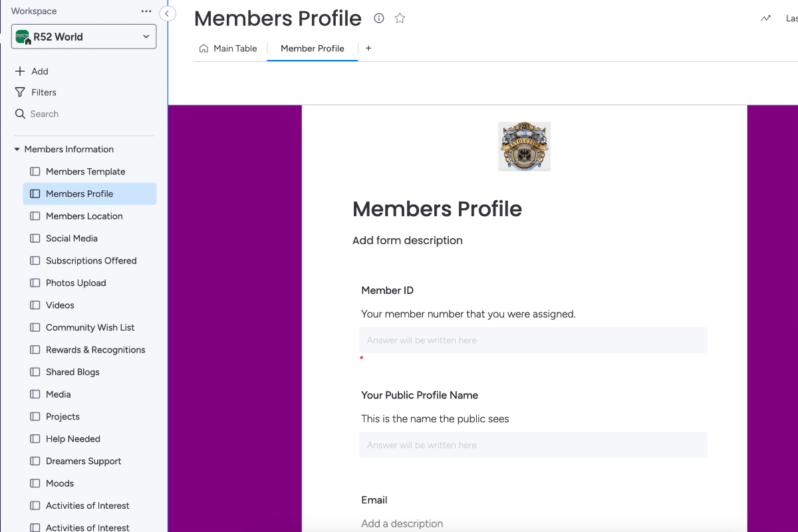Click the Your Public Profile Name label
Viewport: 798px width, 532px height.
[420, 395]
